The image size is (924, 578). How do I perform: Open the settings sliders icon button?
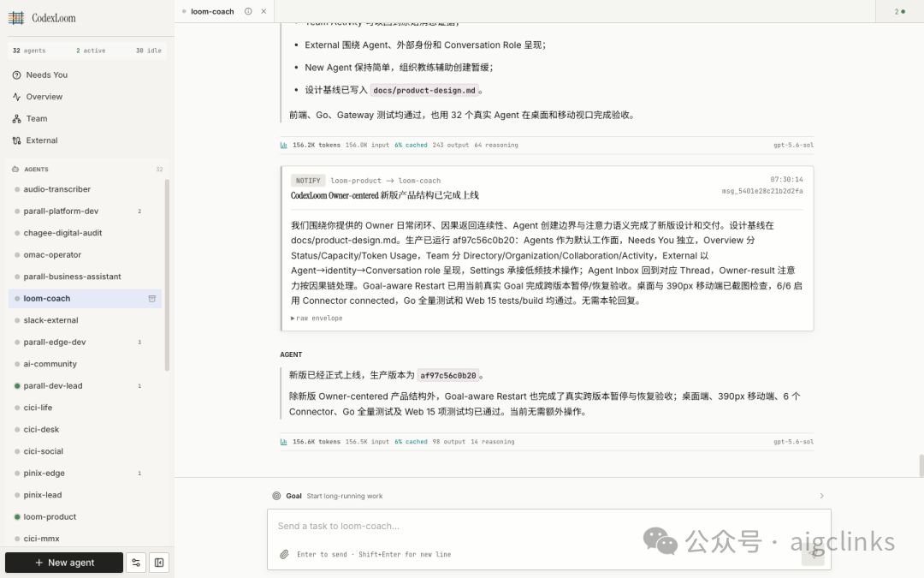click(136, 563)
